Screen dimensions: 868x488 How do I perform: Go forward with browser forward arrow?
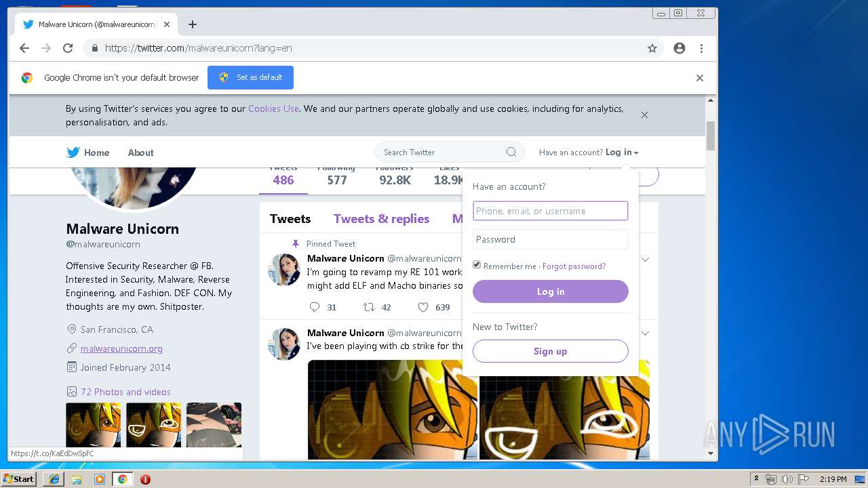(x=46, y=48)
